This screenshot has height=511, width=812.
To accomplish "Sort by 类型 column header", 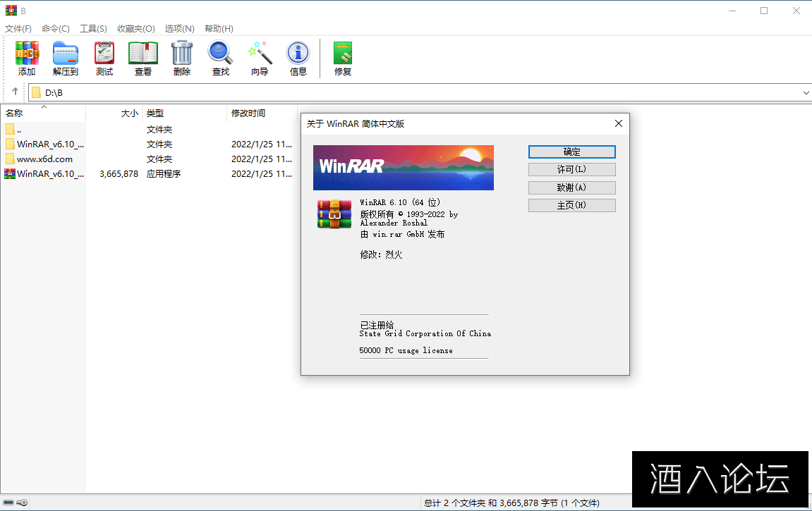I will point(184,113).
